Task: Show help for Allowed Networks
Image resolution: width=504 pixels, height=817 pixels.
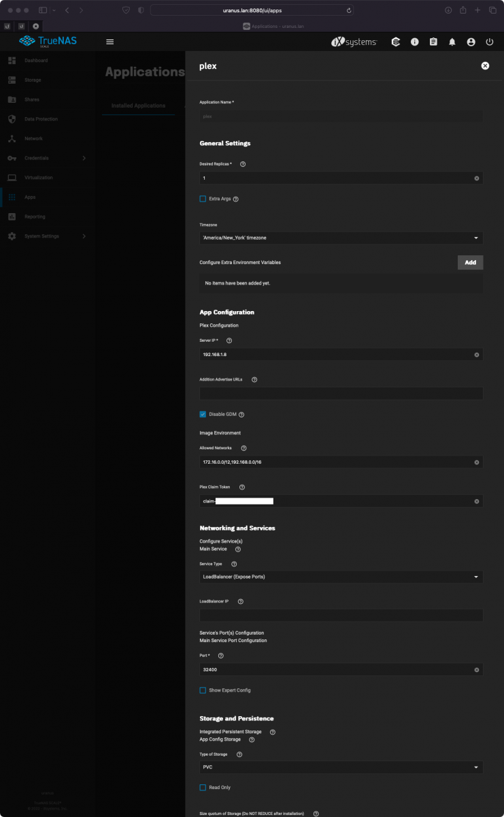Action: tap(243, 448)
